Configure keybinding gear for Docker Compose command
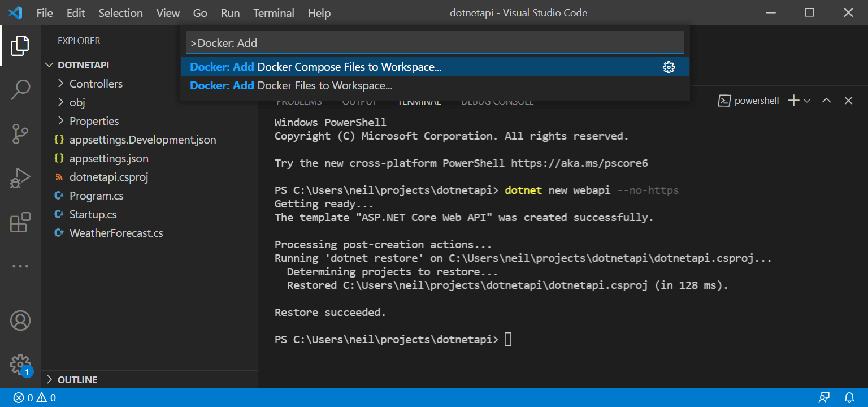The width and height of the screenshot is (868, 407). [669, 67]
